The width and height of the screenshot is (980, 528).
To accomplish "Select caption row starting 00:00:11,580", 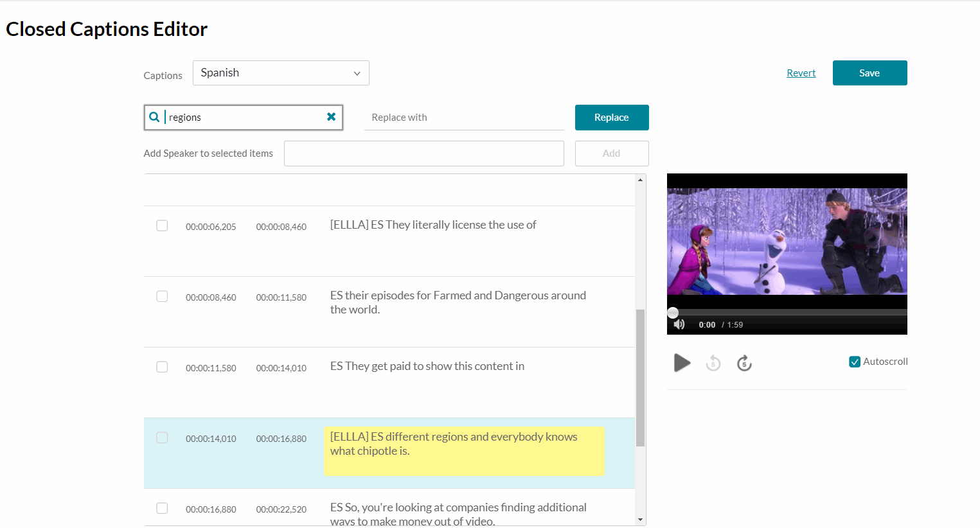I will click(x=162, y=367).
